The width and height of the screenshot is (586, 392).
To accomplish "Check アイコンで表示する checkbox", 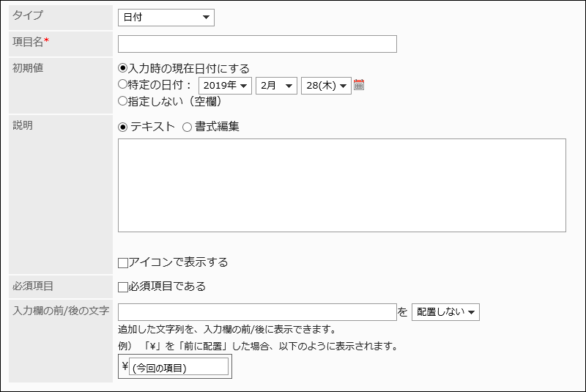I will click(x=123, y=263).
